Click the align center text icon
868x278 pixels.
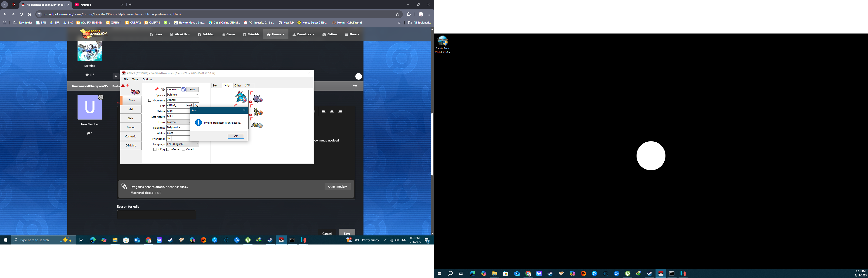point(332,112)
